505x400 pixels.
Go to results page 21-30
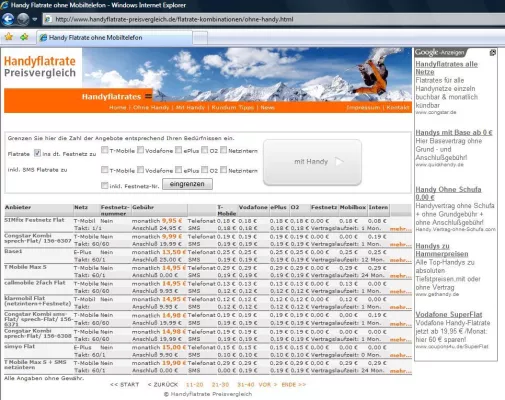(x=220, y=385)
